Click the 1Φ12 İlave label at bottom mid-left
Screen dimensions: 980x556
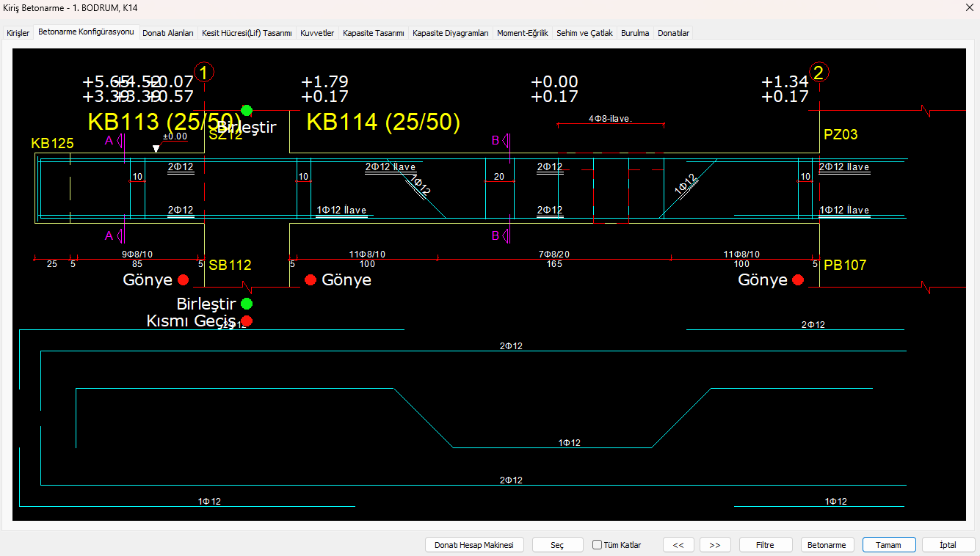click(341, 211)
